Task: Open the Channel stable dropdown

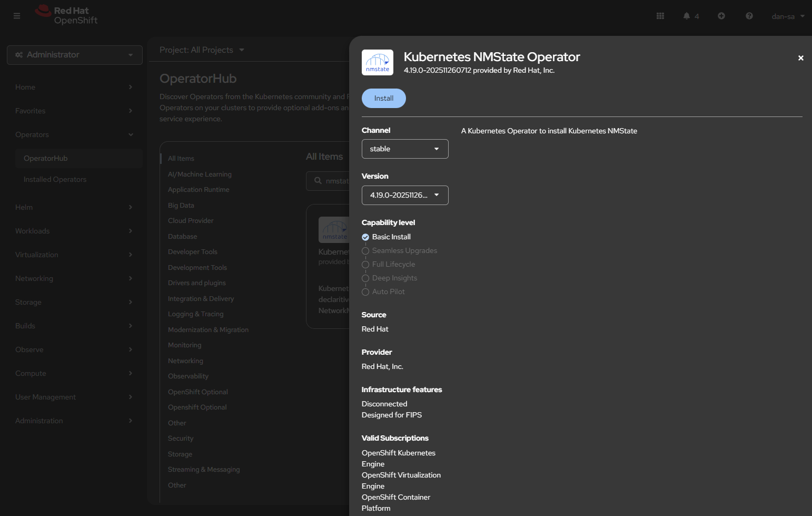Action: (404, 149)
